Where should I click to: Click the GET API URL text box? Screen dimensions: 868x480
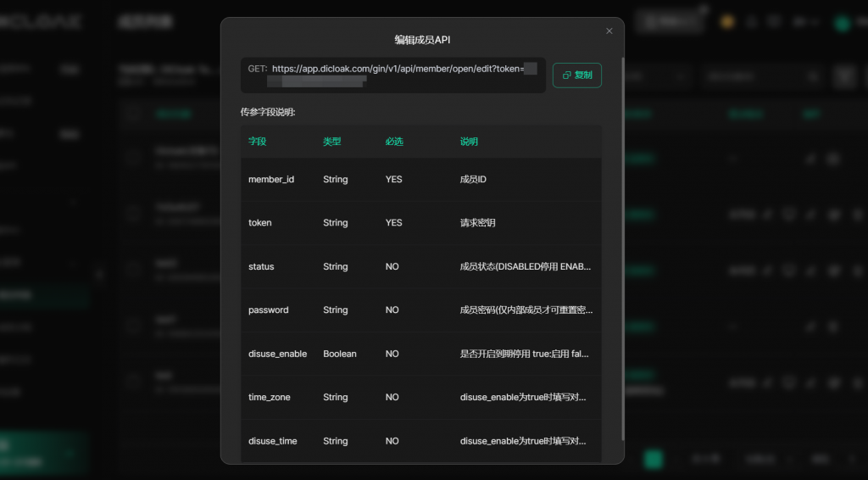tap(392, 75)
